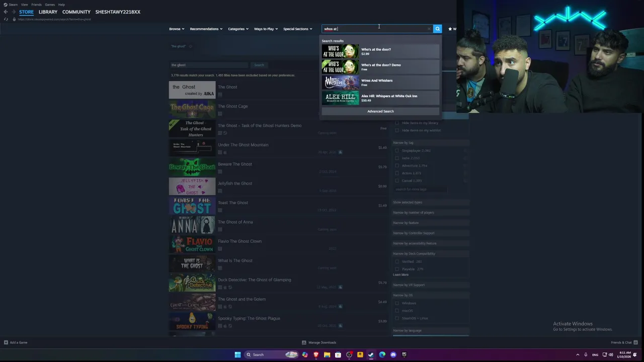The image size is (644, 362).
Task: Toggle Hide items in my library checkbox
Action: click(x=397, y=123)
